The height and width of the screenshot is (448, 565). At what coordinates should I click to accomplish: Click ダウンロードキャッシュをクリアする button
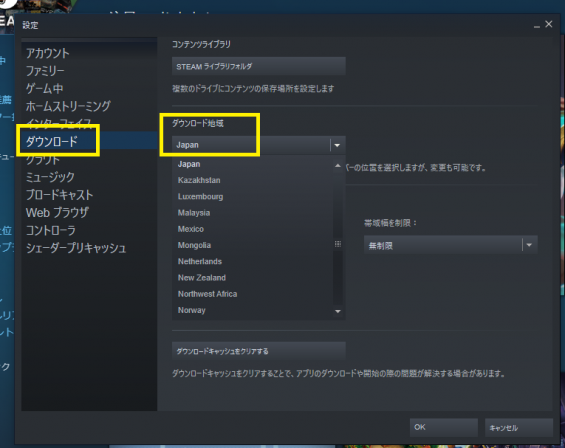coord(259,351)
